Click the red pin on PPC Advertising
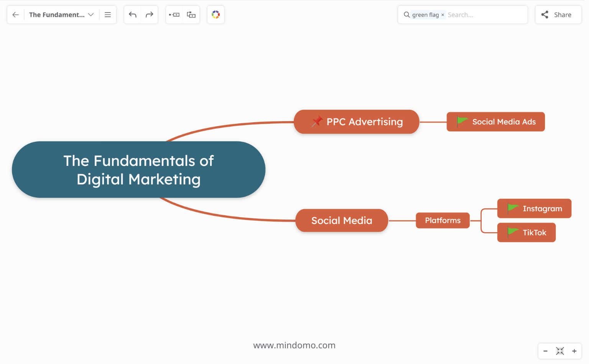The image size is (589, 364). pyautogui.click(x=317, y=121)
